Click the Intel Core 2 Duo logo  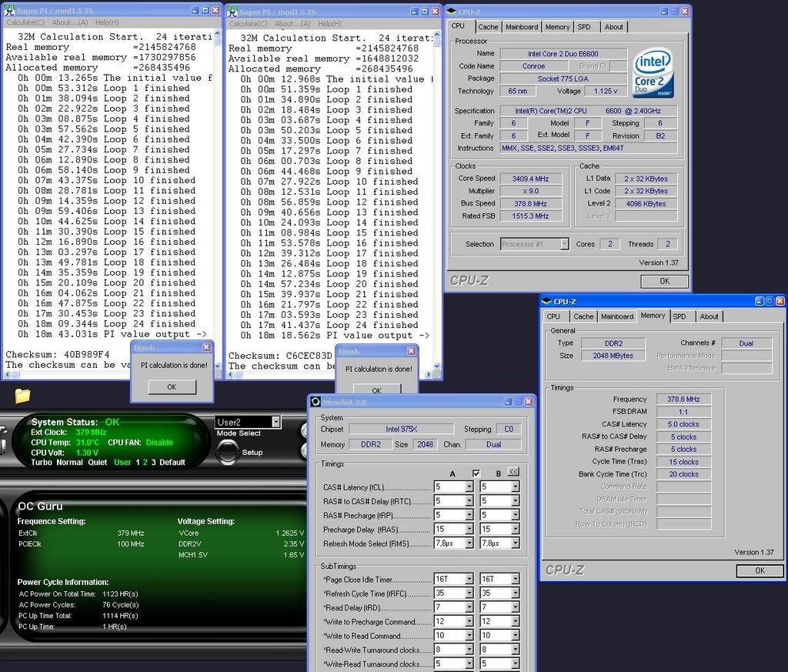(653, 72)
